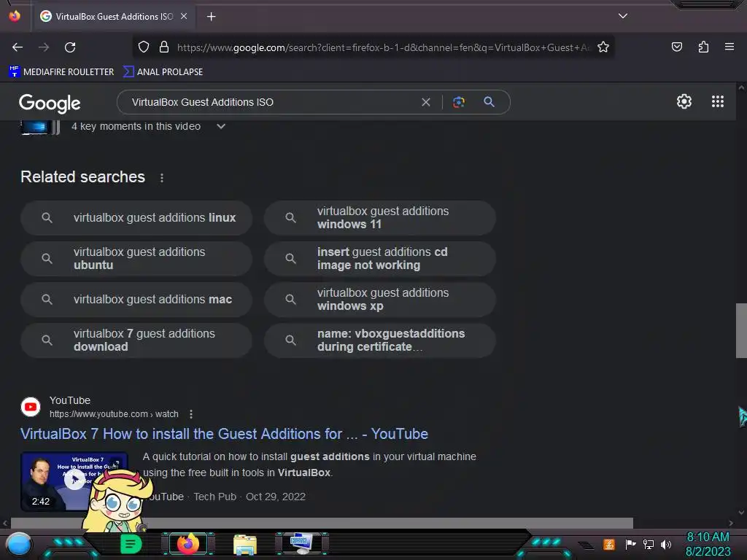The image size is (747, 560).
Task: Open Google quick settings gear
Action: point(684,101)
